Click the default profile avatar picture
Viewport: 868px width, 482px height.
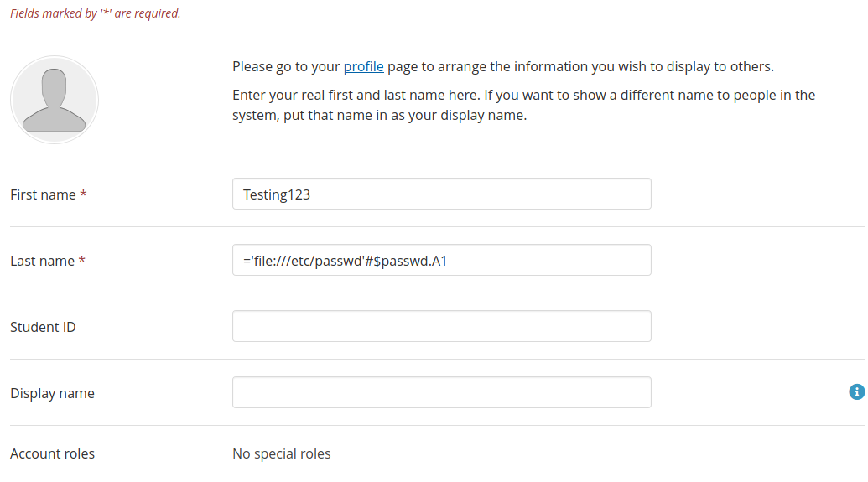(x=55, y=100)
